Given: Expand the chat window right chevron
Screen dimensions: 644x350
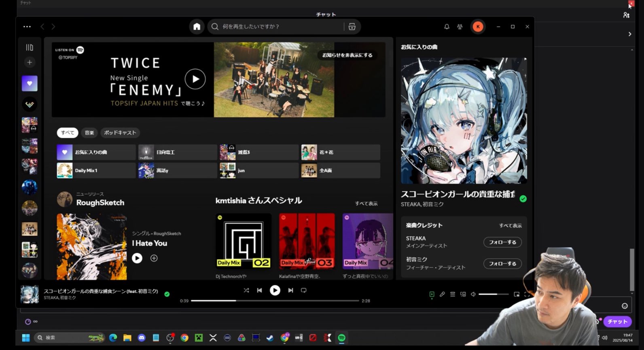Looking at the screenshot, I should coord(630,34).
